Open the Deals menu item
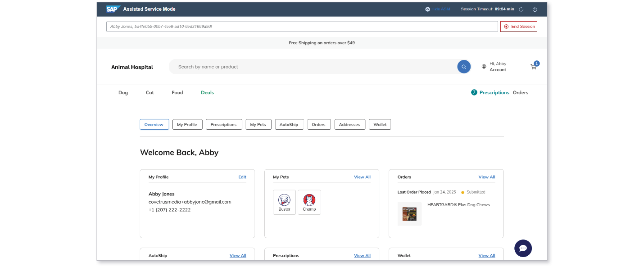The width and height of the screenshot is (644, 267). tap(207, 92)
